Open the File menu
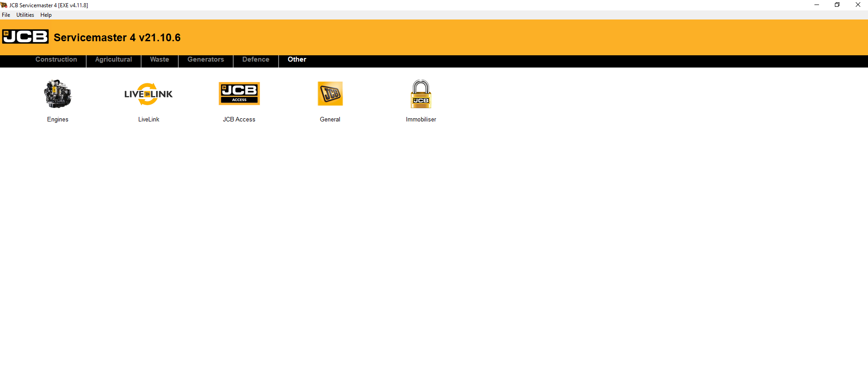The height and width of the screenshot is (392, 868). click(6, 15)
